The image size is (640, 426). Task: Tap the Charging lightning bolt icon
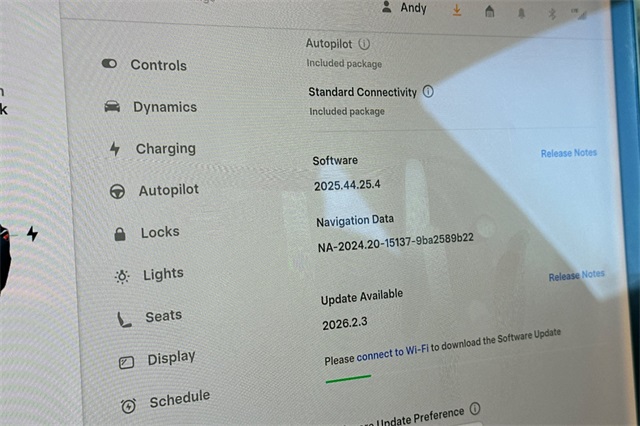[x=114, y=149]
